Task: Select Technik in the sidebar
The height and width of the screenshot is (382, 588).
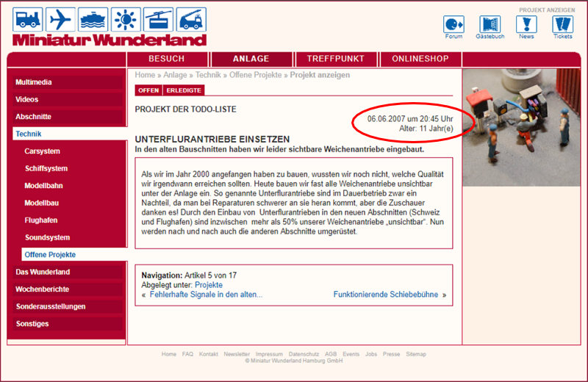Action: tap(70, 134)
